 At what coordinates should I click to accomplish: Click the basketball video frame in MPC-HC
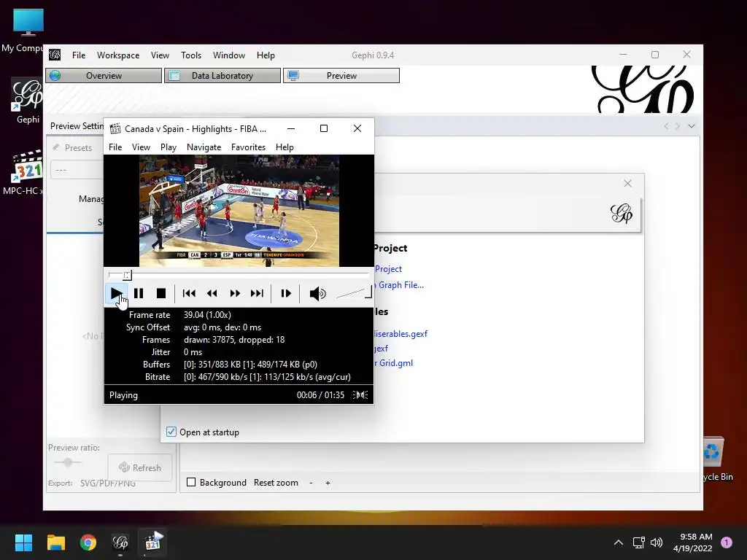click(x=239, y=211)
